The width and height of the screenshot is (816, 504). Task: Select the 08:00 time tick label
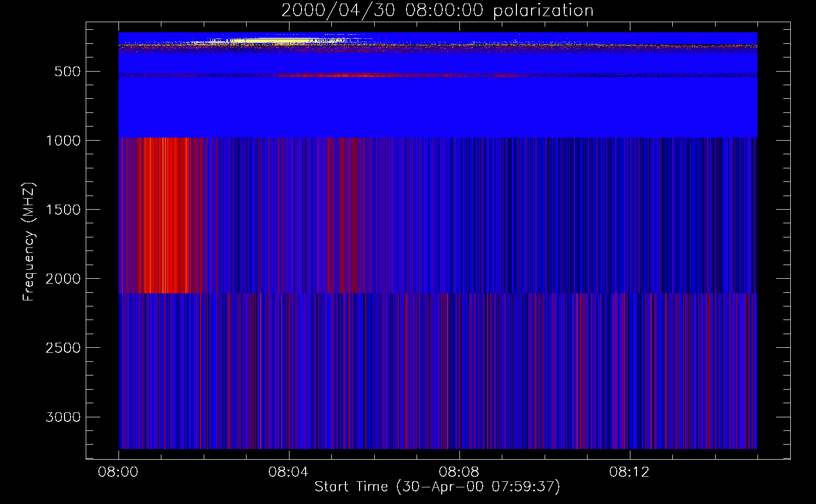tap(119, 472)
